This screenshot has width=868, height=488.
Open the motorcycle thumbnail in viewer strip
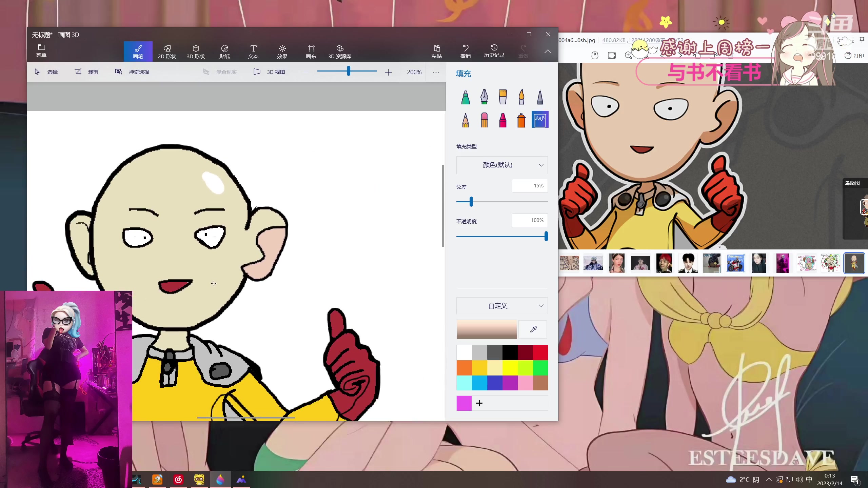coord(735,263)
